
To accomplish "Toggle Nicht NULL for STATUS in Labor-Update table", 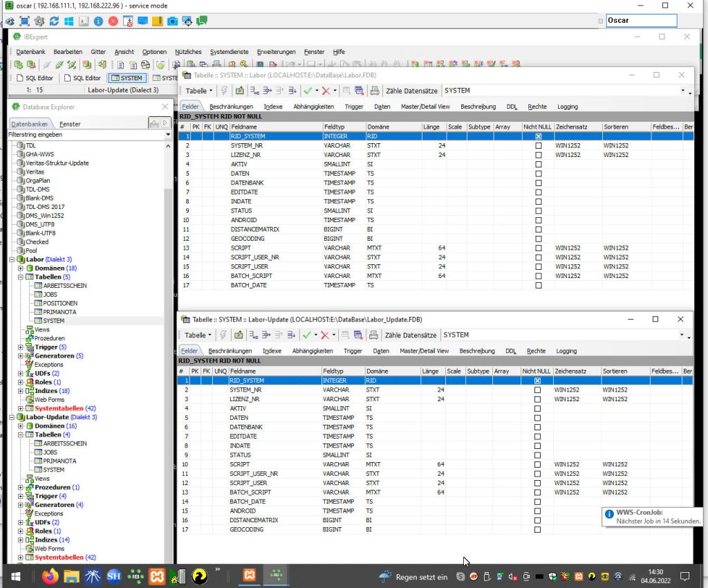I will click(537, 455).
